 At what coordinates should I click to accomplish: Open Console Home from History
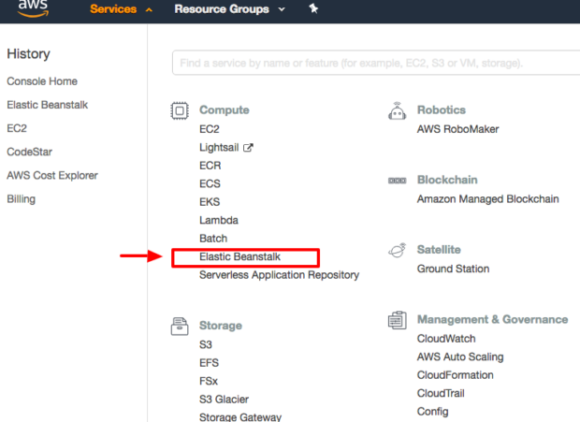[x=42, y=81]
